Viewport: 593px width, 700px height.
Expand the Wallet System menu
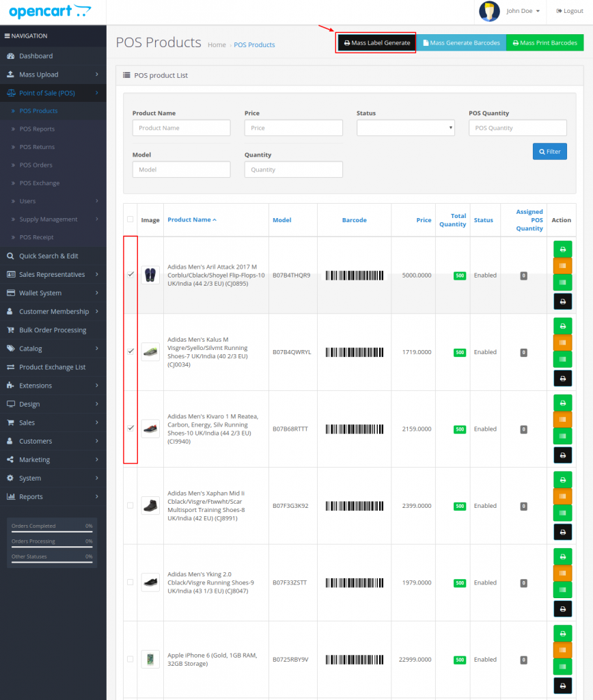(x=53, y=293)
